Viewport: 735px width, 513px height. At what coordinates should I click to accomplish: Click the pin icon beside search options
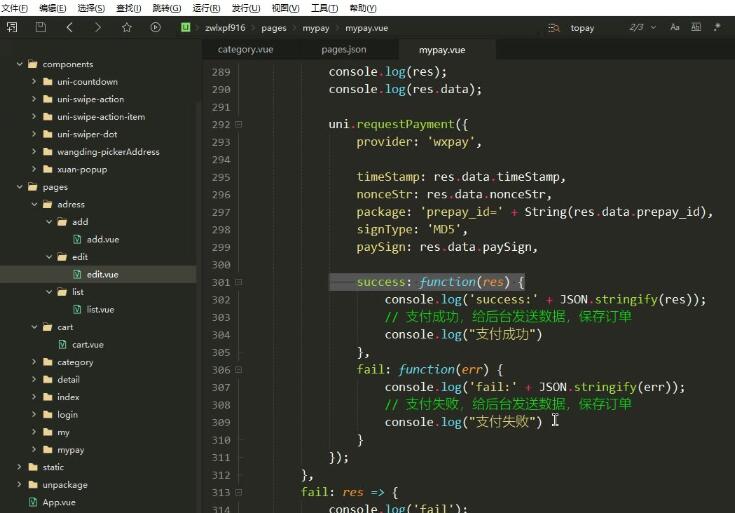coord(717,27)
